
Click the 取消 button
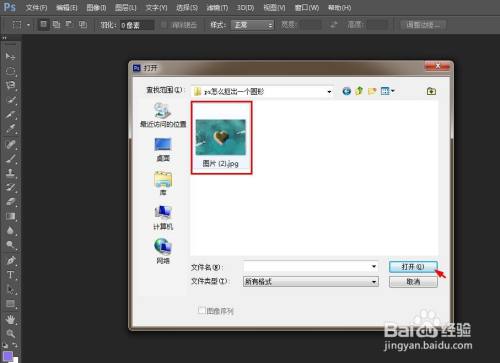[x=413, y=282]
